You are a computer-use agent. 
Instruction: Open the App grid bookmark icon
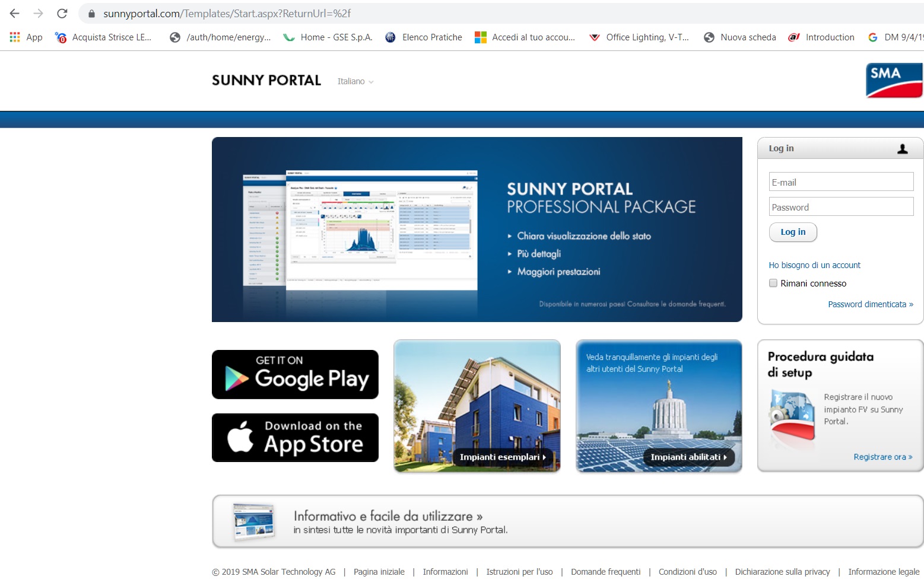click(x=15, y=37)
